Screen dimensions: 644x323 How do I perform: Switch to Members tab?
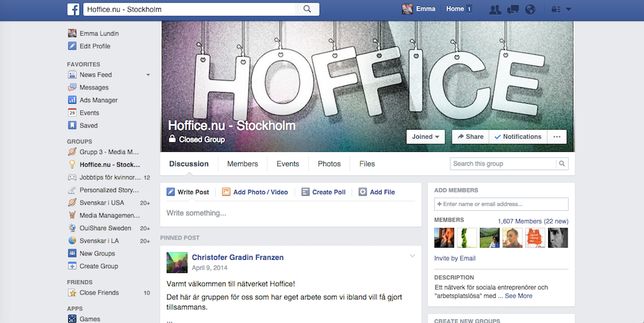(x=243, y=164)
